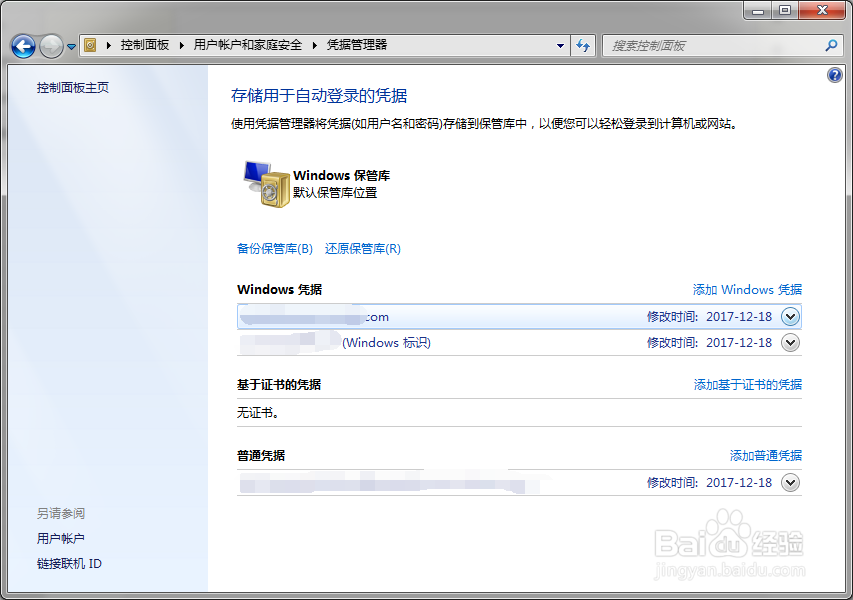
Task: Click the Refresh icon in address bar
Action: [583, 45]
